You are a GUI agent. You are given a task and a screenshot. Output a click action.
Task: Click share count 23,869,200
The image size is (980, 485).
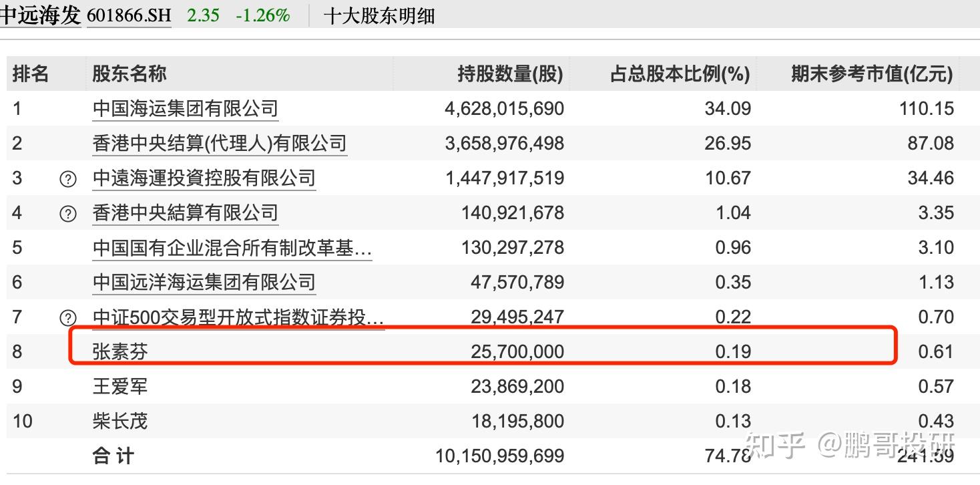[x=517, y=387]
